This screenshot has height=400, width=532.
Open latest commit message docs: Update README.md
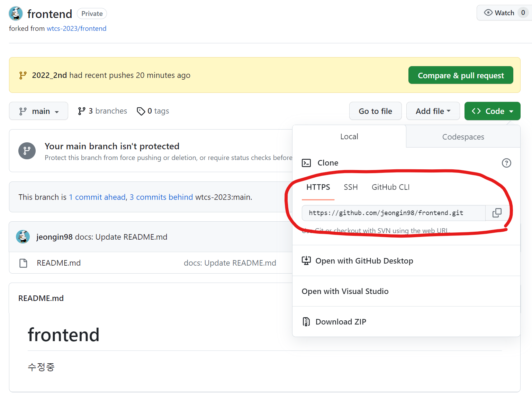[x=121, y=237]
